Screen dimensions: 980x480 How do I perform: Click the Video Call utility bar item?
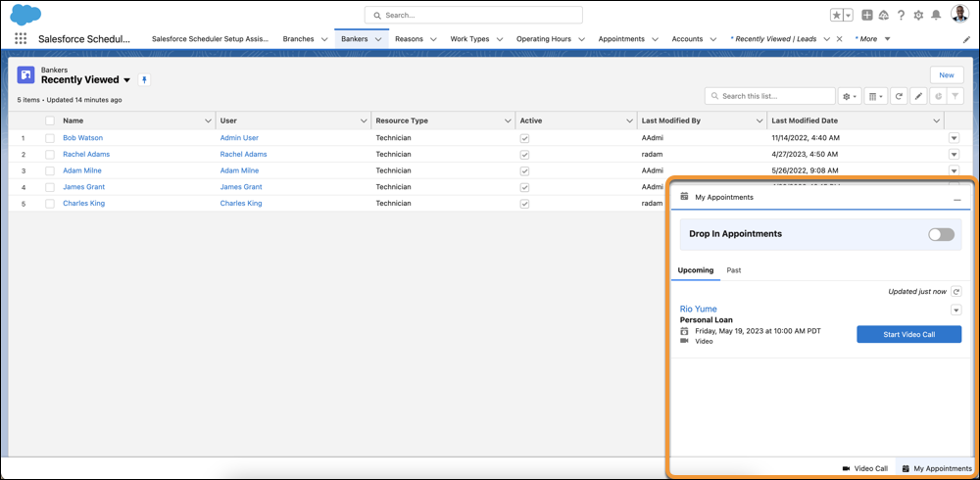coord(865,468)
